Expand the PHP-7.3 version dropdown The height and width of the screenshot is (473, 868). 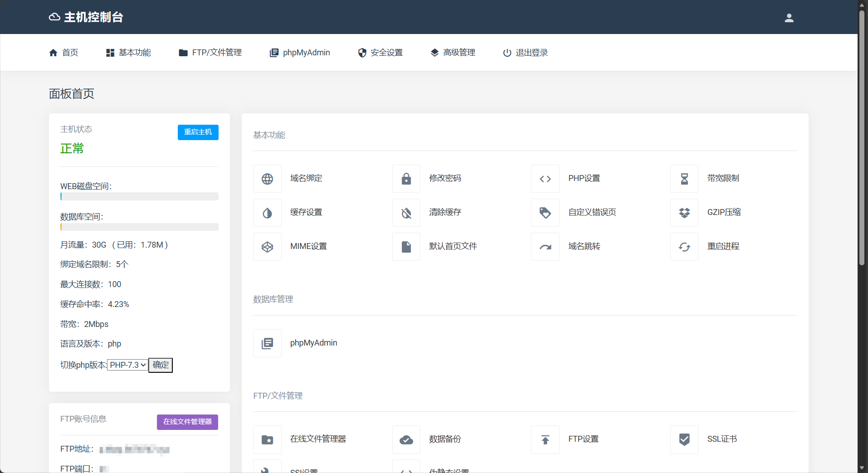(x=128, y=365)
